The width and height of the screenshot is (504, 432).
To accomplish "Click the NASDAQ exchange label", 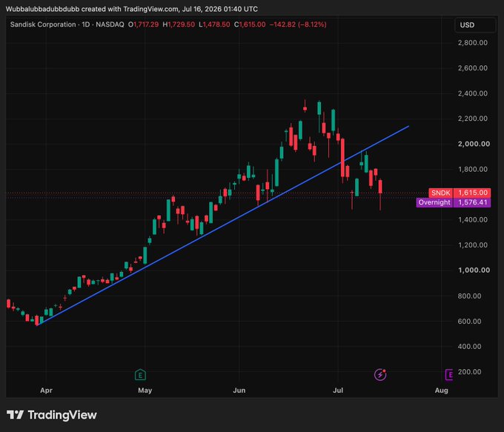I will [x=110, y=24].
